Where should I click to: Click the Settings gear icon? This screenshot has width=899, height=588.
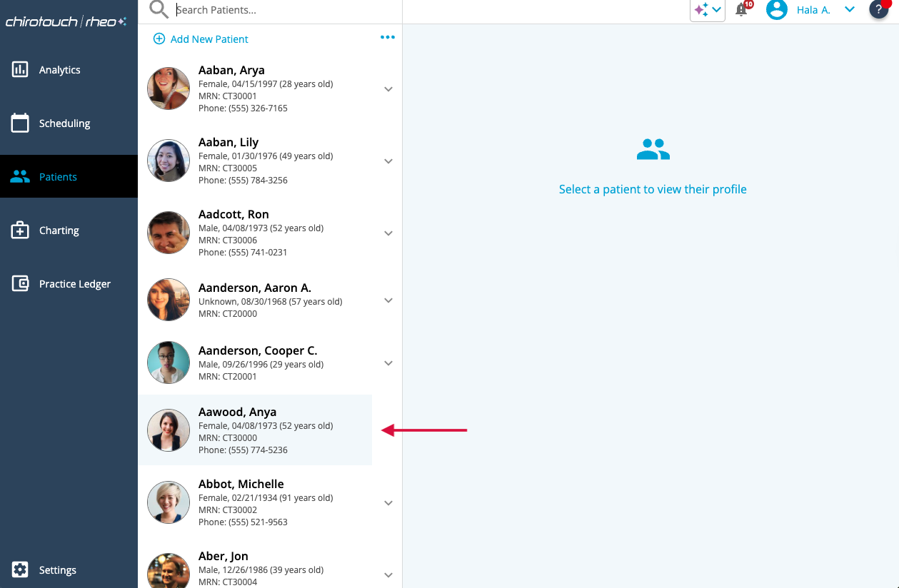[x=20, y=569]
